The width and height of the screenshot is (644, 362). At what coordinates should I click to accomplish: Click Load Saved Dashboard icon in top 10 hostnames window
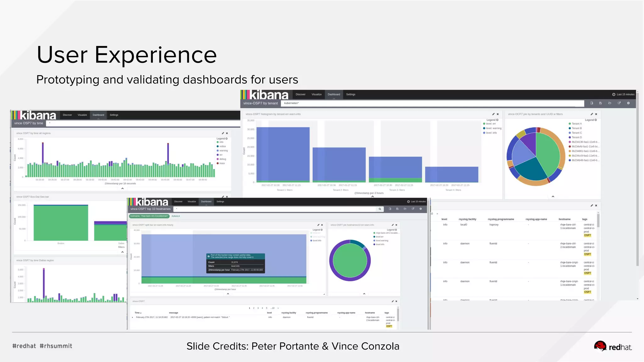tap(405, 209)
